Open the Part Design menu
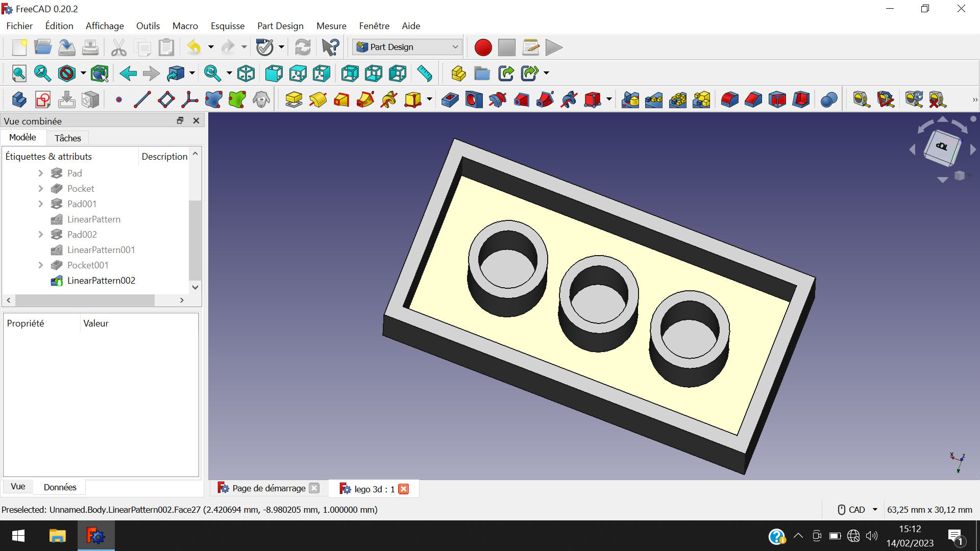Viewport: 980px width, 551px height. [x=280, y=26]
